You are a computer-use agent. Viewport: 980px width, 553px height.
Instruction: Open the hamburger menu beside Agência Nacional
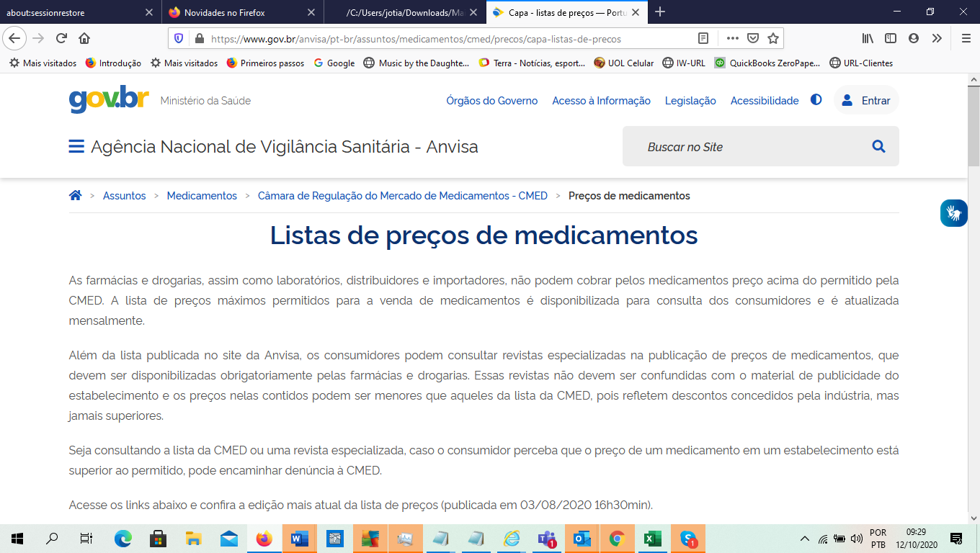tap(76, 147)
